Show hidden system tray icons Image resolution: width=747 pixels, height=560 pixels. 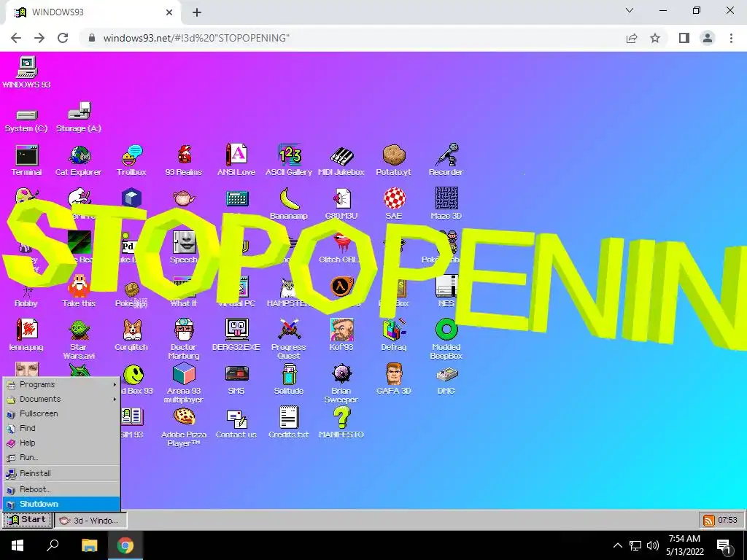(617, 545)
